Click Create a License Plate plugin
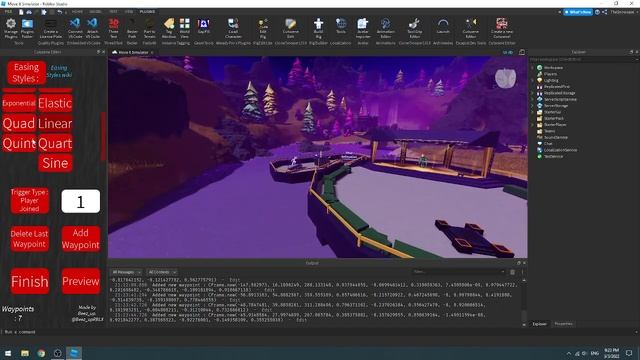This screenshot has height=360, width=640. [51, 28]
